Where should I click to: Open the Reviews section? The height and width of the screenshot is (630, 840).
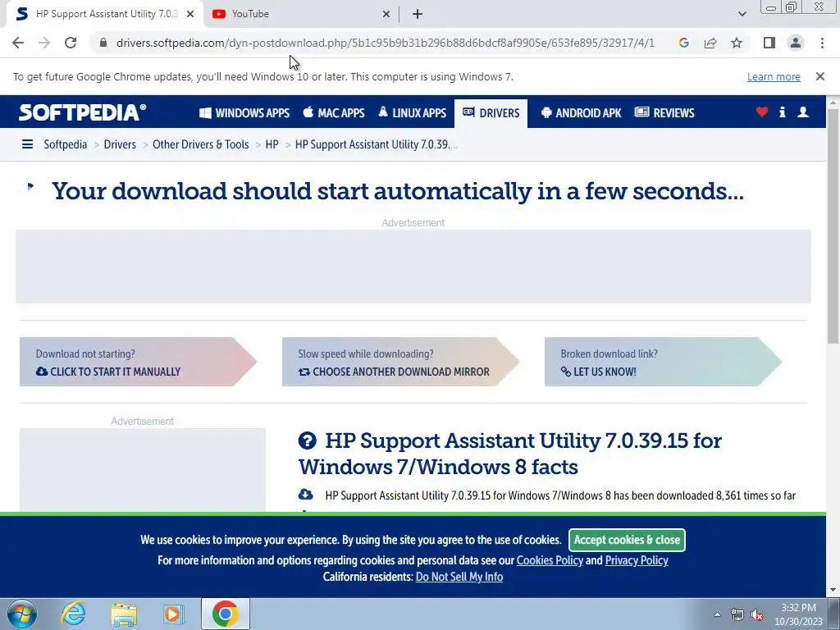coord(664,113)
